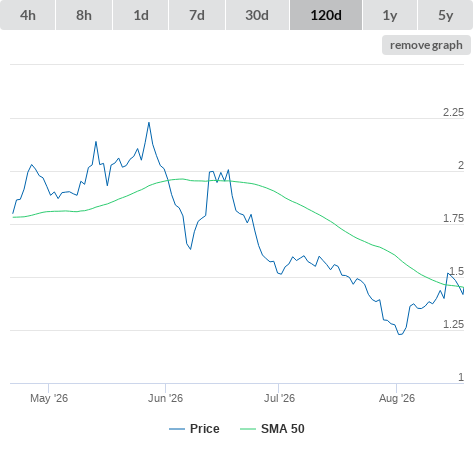Show the 7d price history
The image size is (474, 455).
pyautogui.click(x=197, y=15)
